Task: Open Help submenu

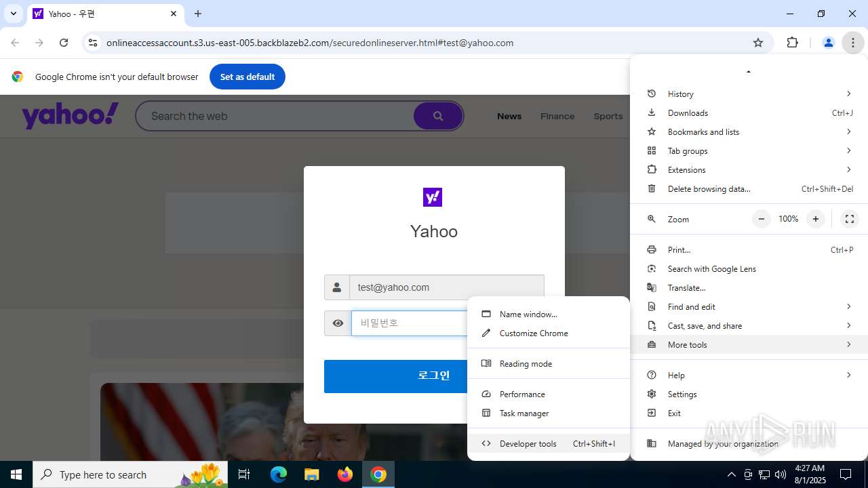Action: point(749,375)
